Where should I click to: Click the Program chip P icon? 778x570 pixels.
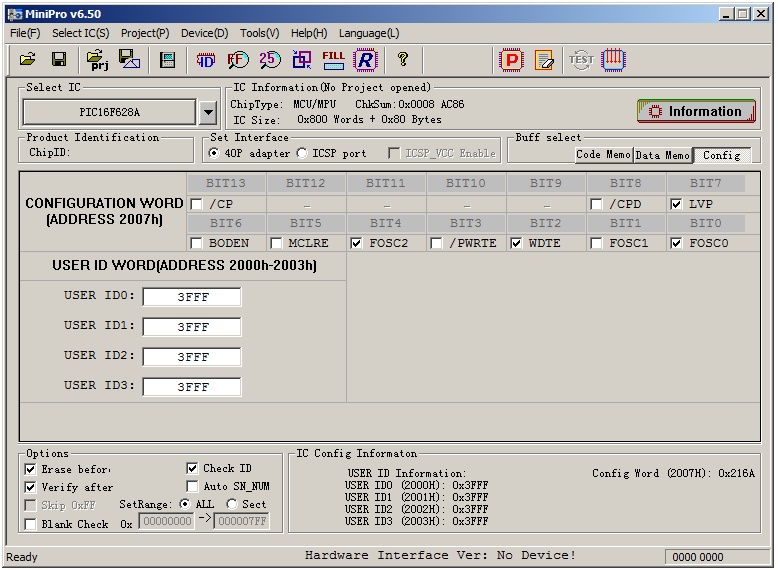tap(512, 60)
